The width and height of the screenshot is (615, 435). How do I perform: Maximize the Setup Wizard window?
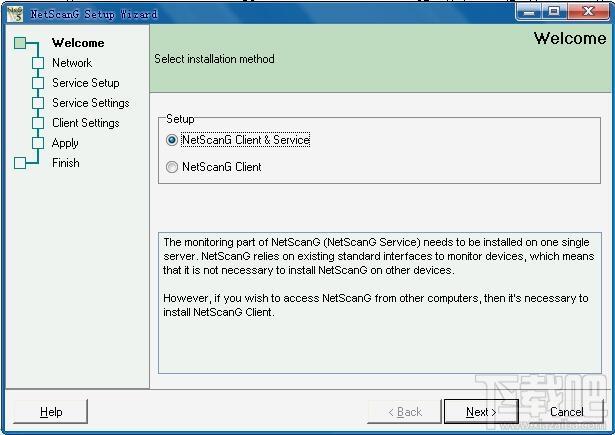(554, 11)
